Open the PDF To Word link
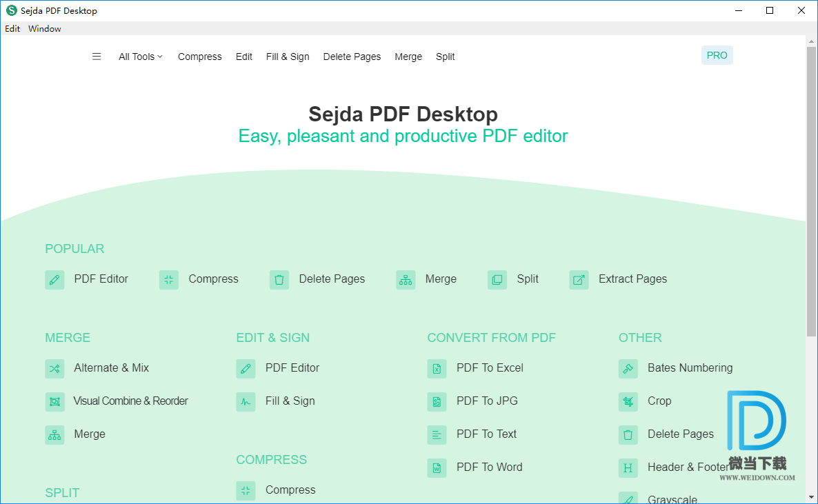Image resolution: width=818 pixels, height=504 pixels. tap(489, 467)
